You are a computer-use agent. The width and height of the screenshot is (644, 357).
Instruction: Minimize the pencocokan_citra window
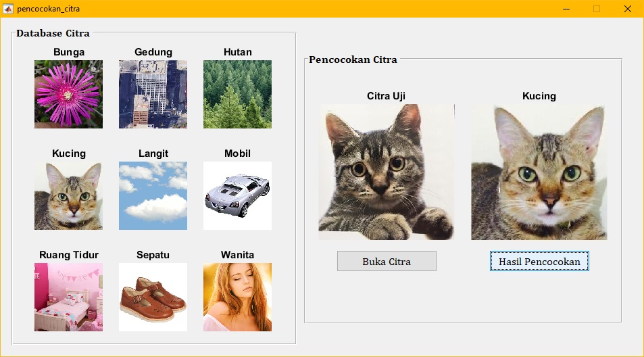point(566,9)
